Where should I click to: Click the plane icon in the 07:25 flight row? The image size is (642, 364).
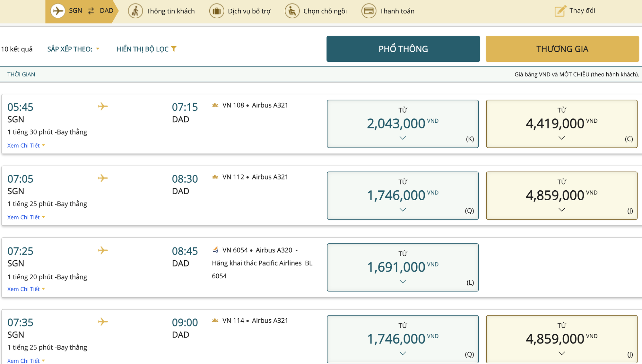click(103, 250)
